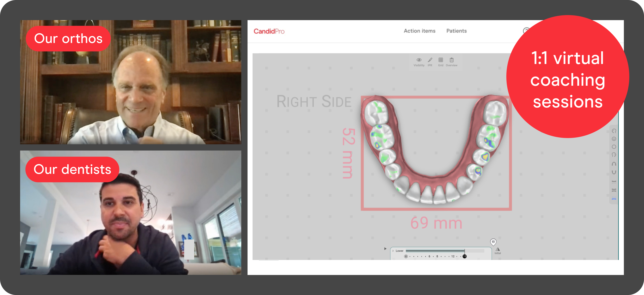Click the print pin icon above Initial
This screenshot has height=295, width=644.
tap(493, 242)
